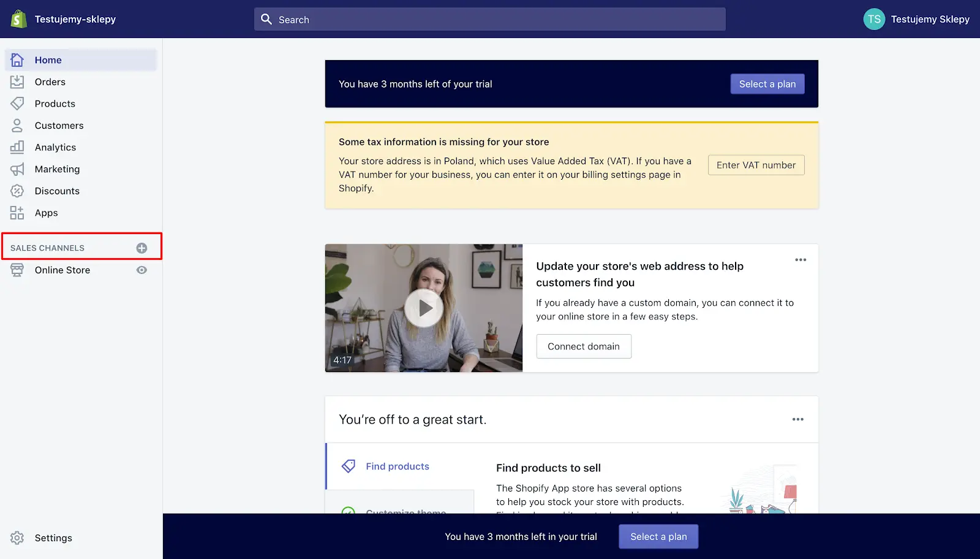The height and width of the screenshot is (559, 980).
Task: Click the Settings gear icon
Action: click(17, 538)
